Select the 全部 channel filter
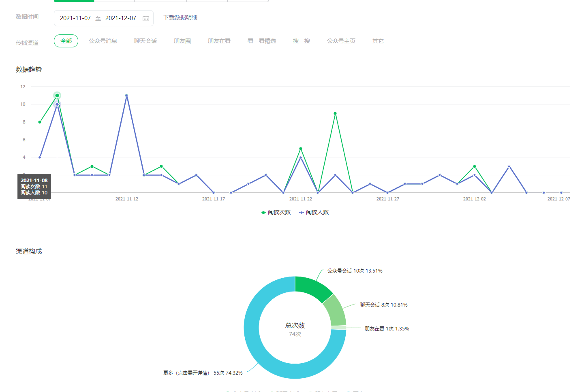 [x=66, y=41]
